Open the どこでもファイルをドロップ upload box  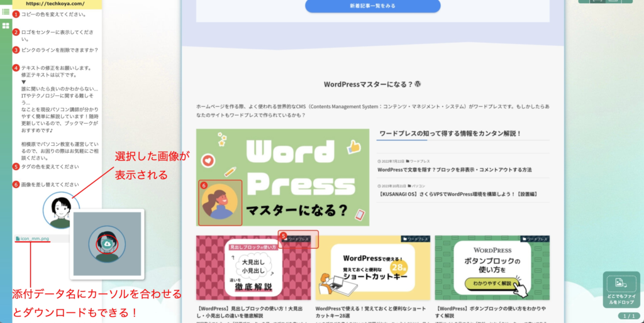coord(621,289)
